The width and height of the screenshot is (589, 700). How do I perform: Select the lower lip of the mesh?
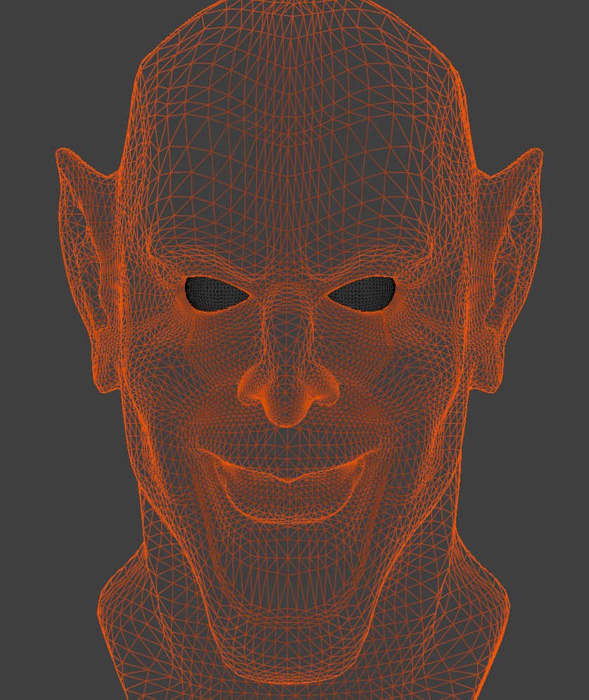[x=289, y=507]
